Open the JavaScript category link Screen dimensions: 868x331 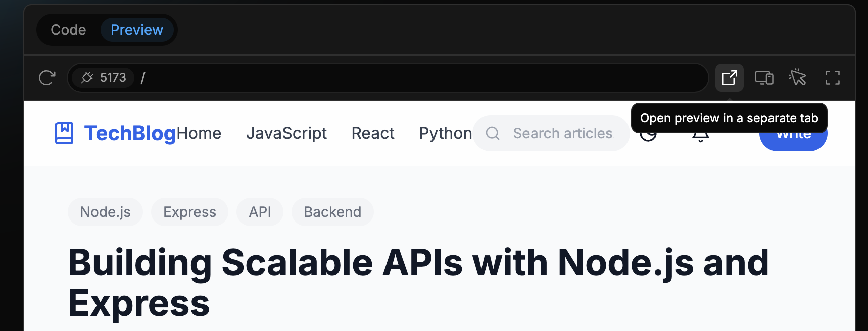pyautogui.click(x=286, y=133)
